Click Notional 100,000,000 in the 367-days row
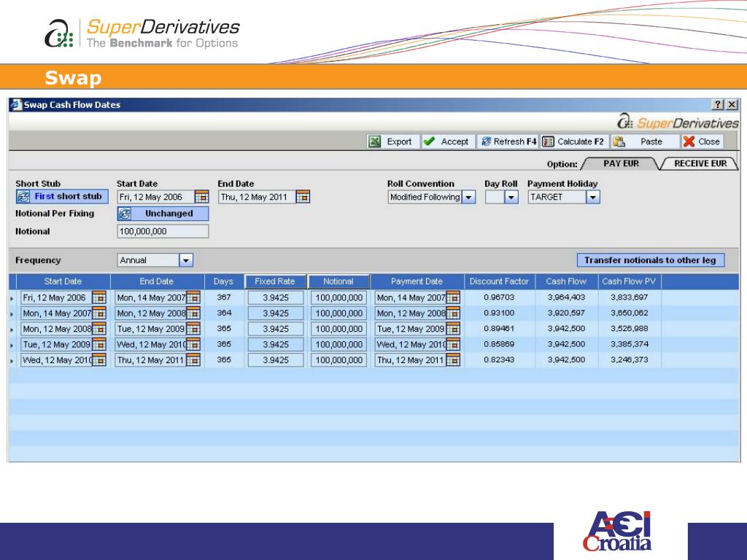This screenshot has width=747, height=560. click(338, 297)
